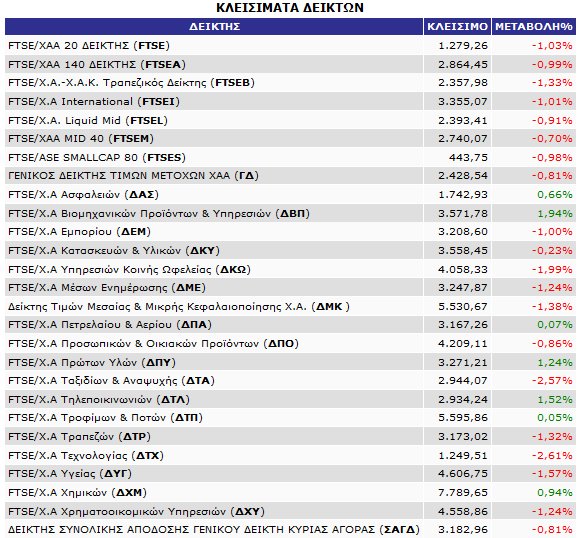Click the -2,61% change for Τεχνολογίας
Image resolution: width=581 pixels, height=538 pixels.
tap(552, 455)
